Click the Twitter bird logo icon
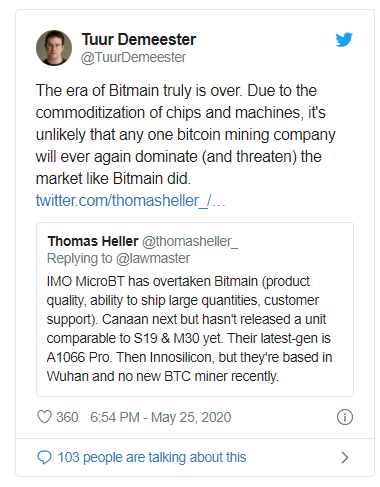The width and height of the screenshot is (380, 487). click(x=344, y=40)
